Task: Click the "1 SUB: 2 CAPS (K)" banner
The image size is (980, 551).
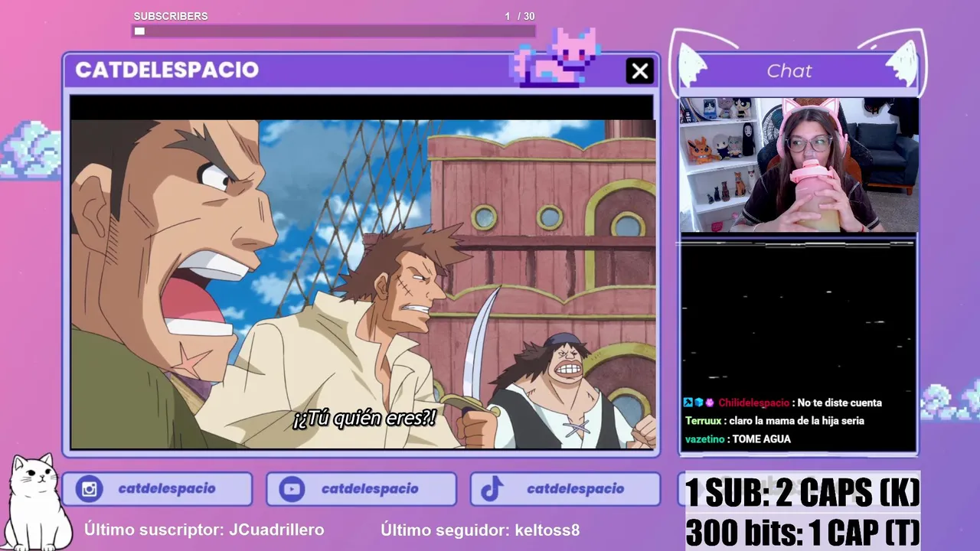Action: (802, 493)
